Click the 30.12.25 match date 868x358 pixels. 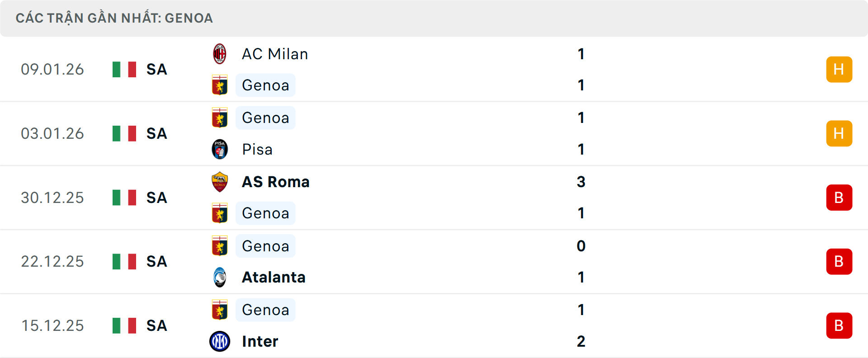52,198
